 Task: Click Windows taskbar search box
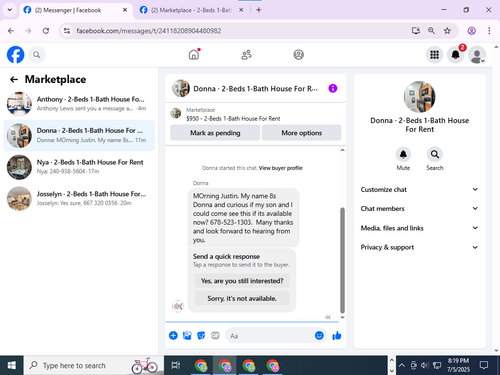pos(94,365)
